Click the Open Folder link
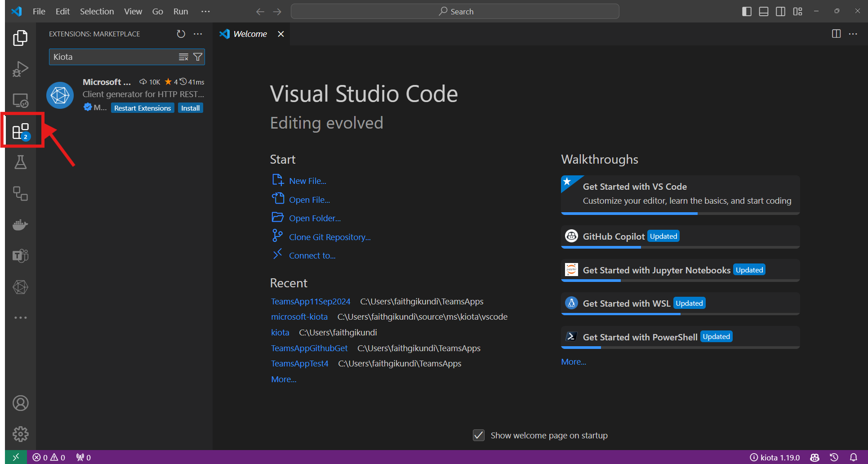 point(315,219)
